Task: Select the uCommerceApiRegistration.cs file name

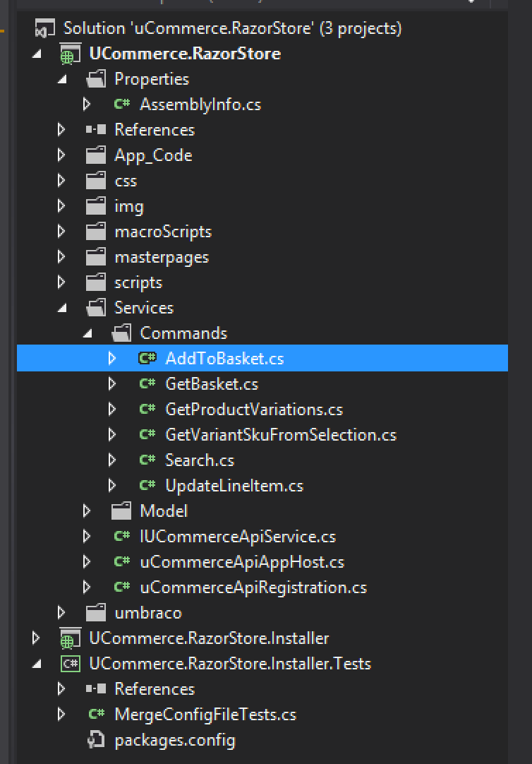Action: point(253,587)
